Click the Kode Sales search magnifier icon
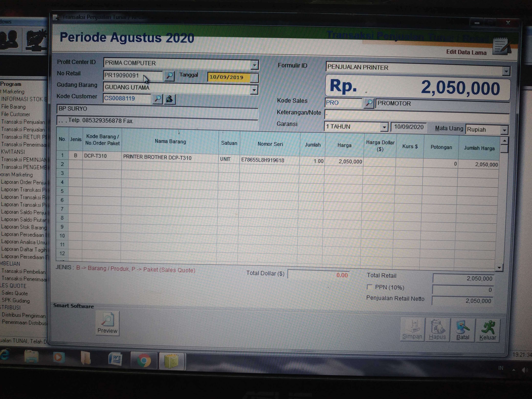Viewport: 532px width, 399px height. pos(369,103)
